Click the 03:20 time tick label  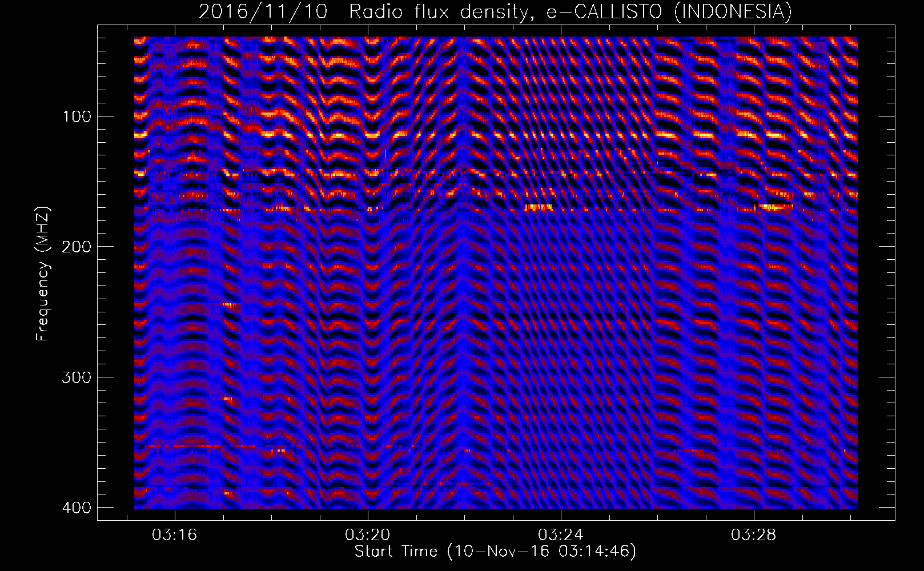coord(368,534)
